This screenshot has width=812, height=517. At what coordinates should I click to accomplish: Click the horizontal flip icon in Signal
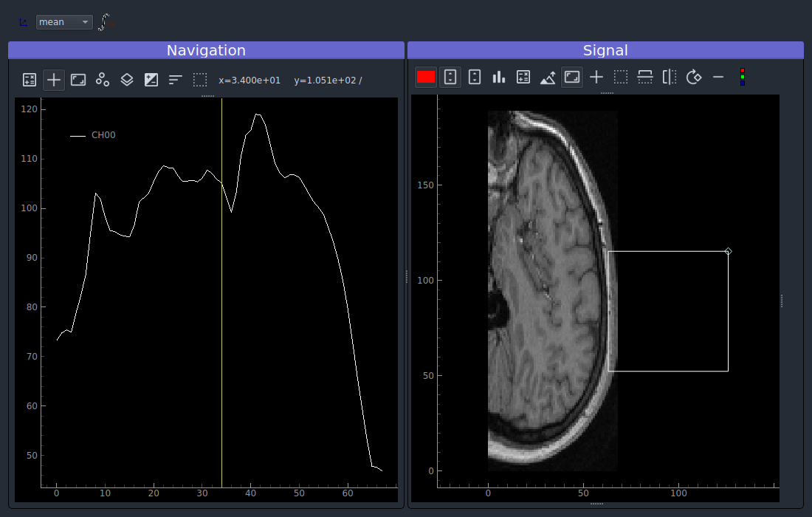click(645, 78)
